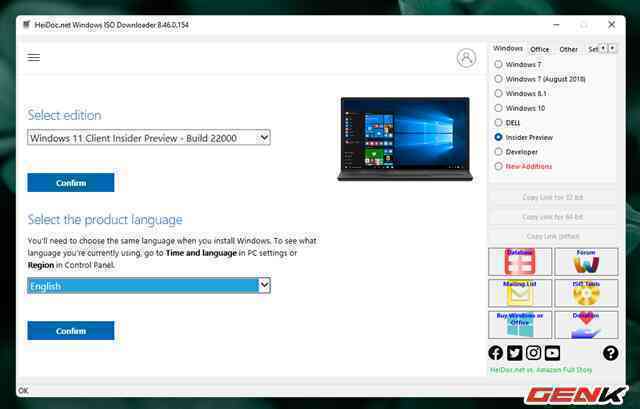Click Copy Link for 32 bit
Image resolution: width=640 pixels, height=409 pixels.
click(x=553, y=197)
